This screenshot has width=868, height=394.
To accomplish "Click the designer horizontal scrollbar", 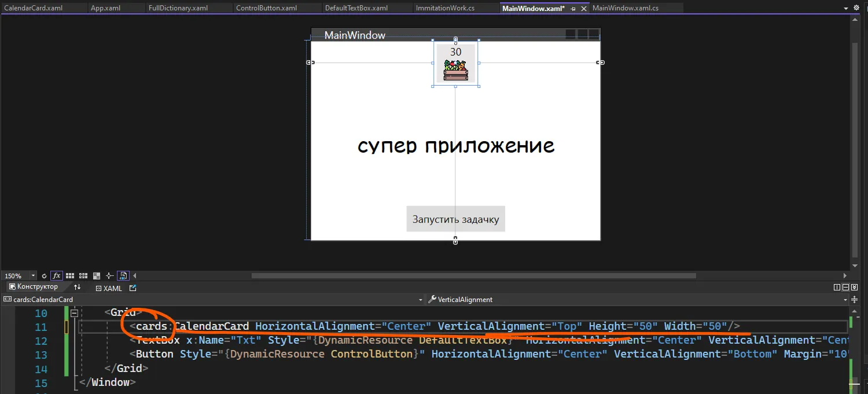I will tap(473, 276).
